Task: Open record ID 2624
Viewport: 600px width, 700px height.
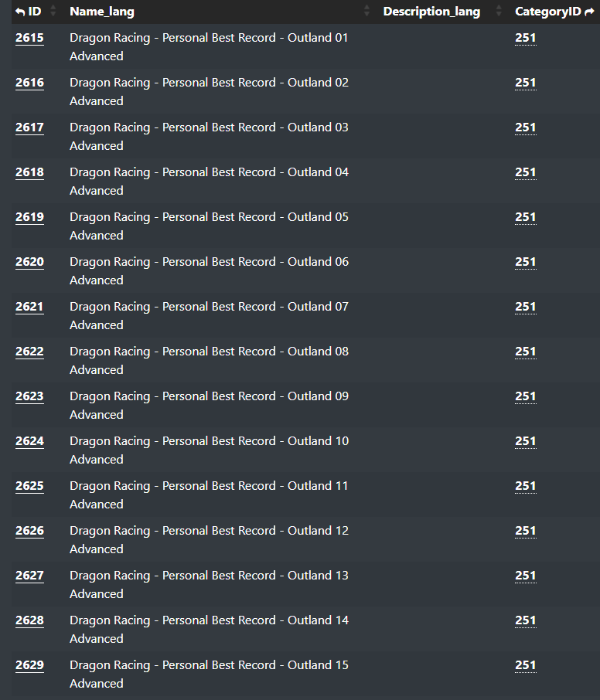Action: pos(29,441)
